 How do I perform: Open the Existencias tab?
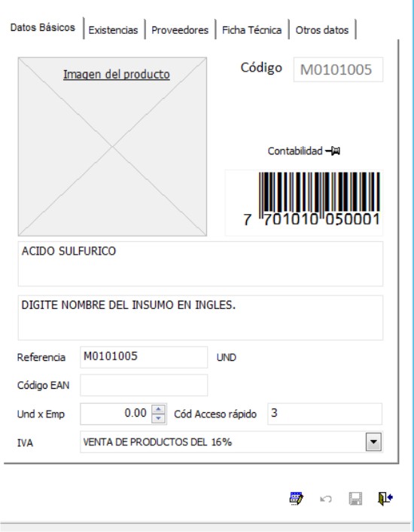tap(114, 30)
